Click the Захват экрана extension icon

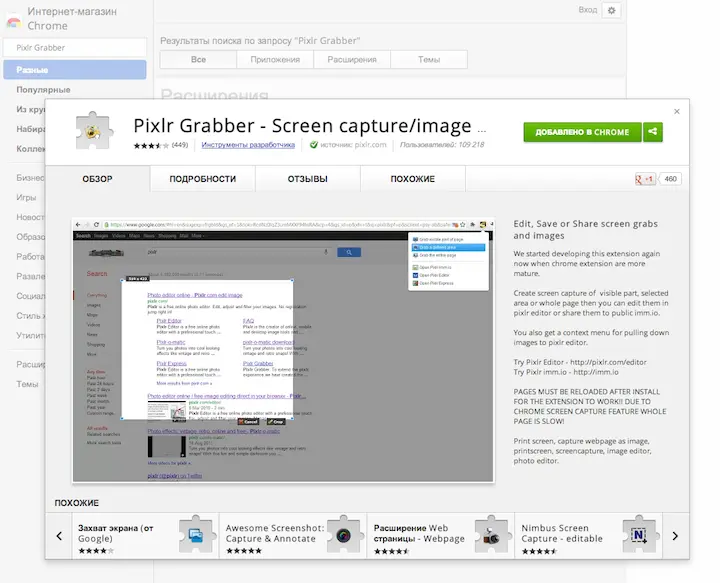(197, 534)
